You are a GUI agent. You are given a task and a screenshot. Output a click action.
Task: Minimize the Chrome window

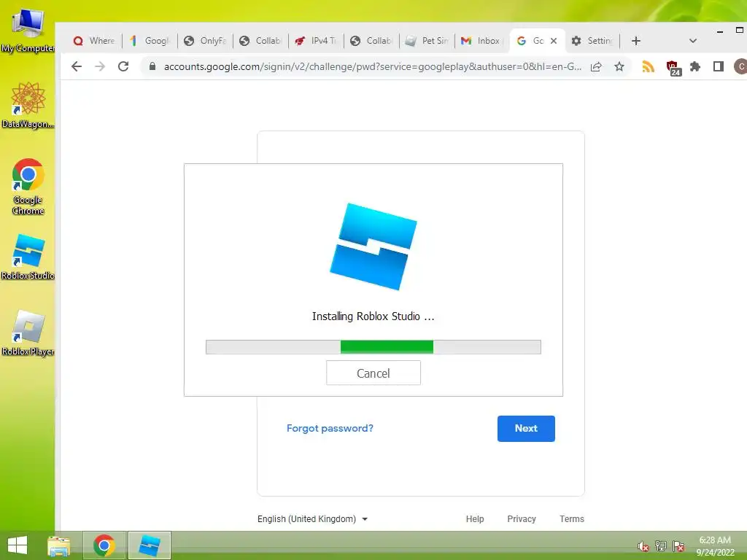point(720,31)
